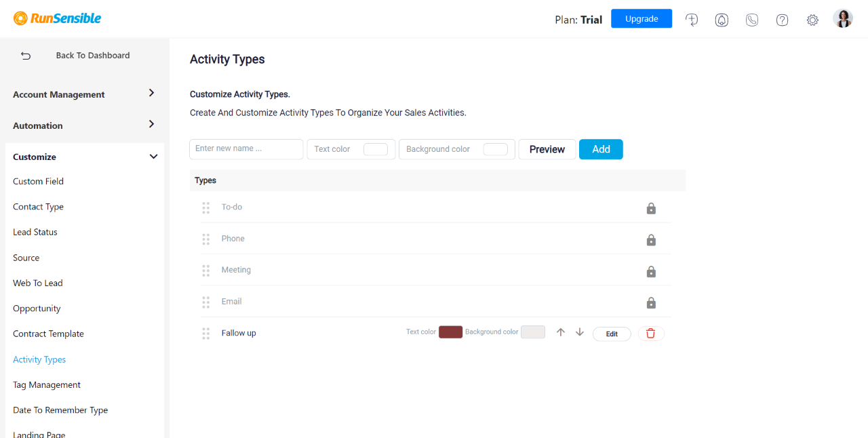
Task: Click the Meeting type name
Action: click(x=236, y=270)
